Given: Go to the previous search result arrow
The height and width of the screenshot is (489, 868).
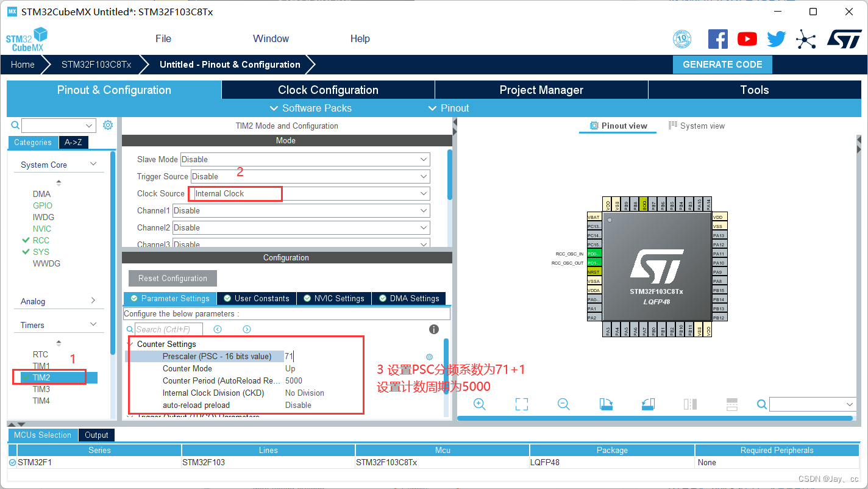Looking at the screenshot, I should click(x=218, y=329).
